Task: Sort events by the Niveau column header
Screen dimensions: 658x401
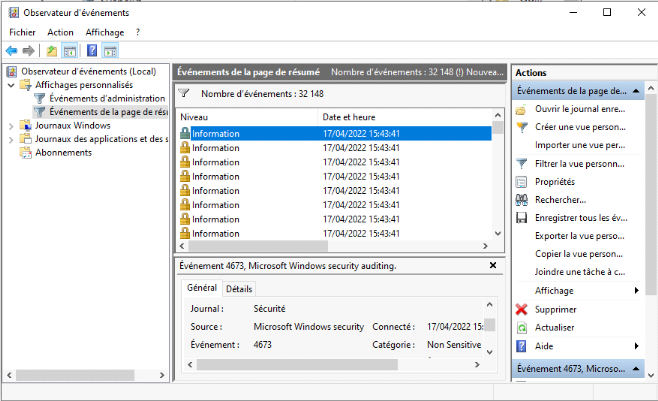Action: pyautogui.click(x=245, y=117)
